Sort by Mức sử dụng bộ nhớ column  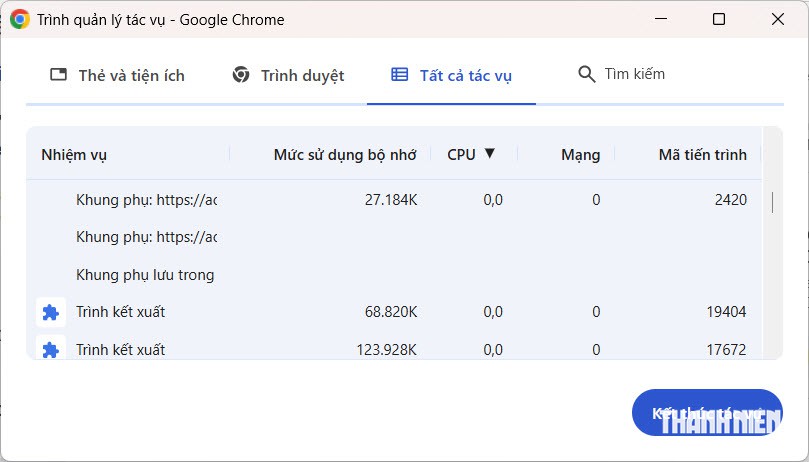(345, 155)
